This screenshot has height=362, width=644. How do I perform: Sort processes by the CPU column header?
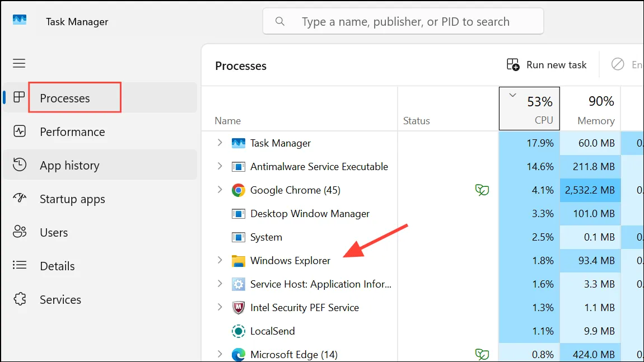[x=529, y=109]
